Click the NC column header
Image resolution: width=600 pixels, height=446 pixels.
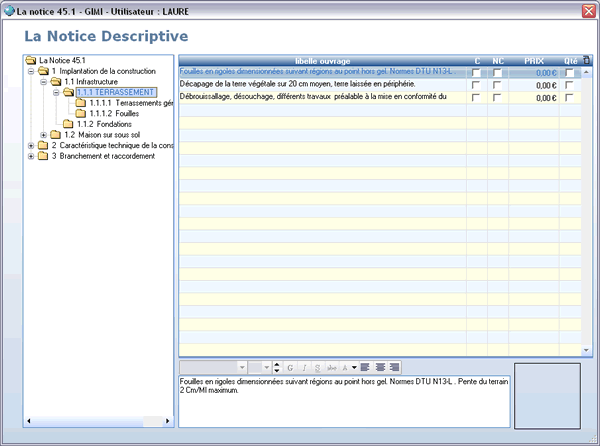pyautogui.click(x=498, y=61)
